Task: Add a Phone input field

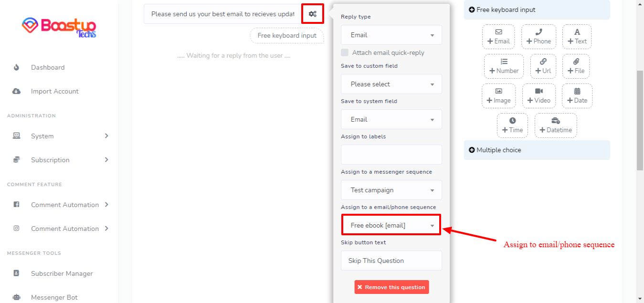Action: [538, 37]
